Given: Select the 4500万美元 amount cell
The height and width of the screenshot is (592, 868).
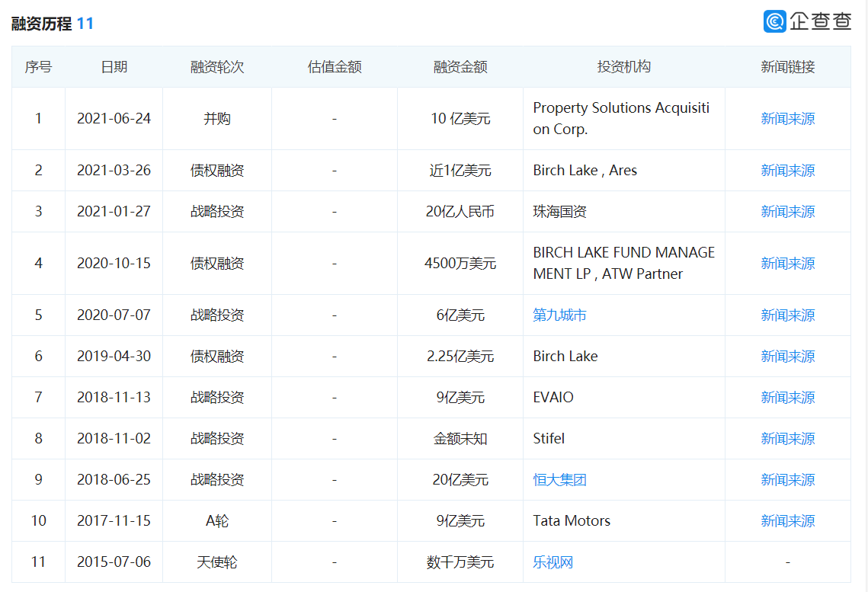Looking at the screenshot, I should click(460, 264).
